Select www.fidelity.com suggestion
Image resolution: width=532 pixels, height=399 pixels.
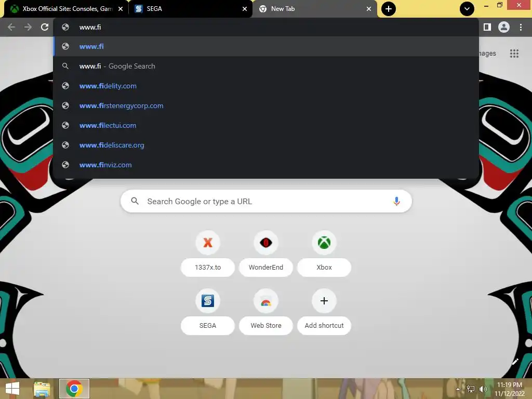point(266,86)
